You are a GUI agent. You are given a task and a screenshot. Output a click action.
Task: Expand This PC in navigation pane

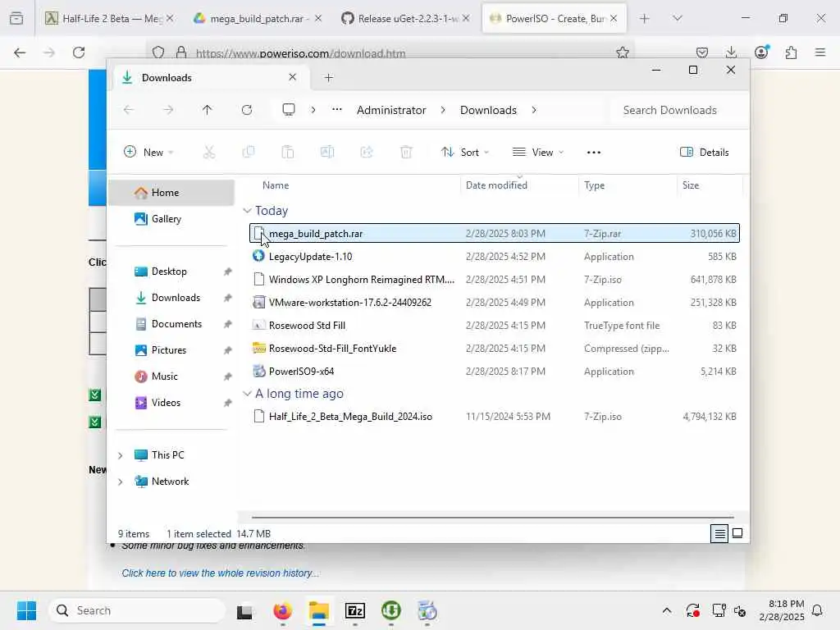121,455
